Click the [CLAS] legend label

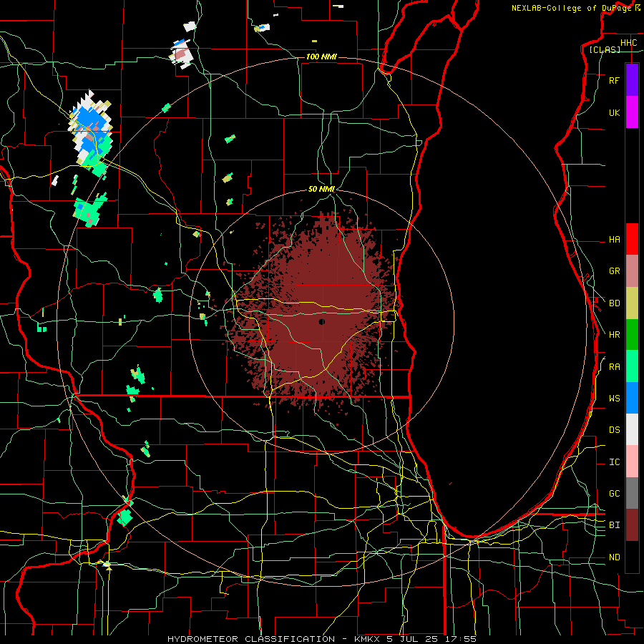(x=605, y=50)
